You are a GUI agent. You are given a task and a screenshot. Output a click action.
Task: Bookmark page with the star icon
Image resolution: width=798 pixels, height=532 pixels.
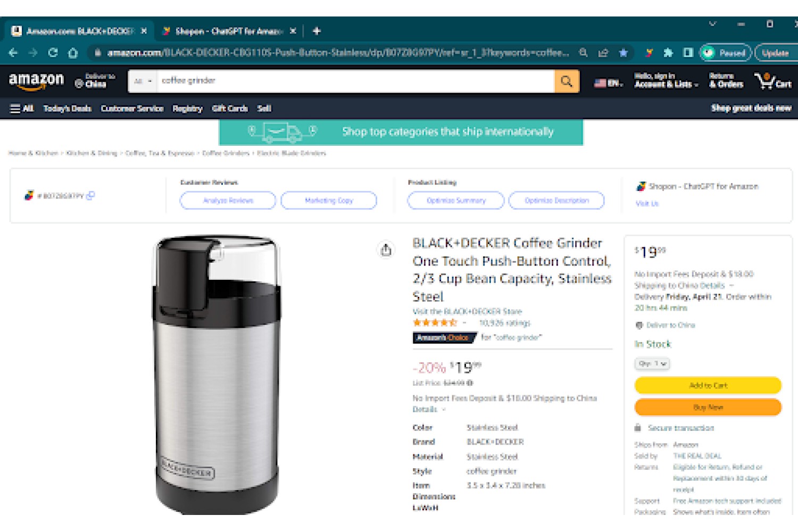coord(624,53)
